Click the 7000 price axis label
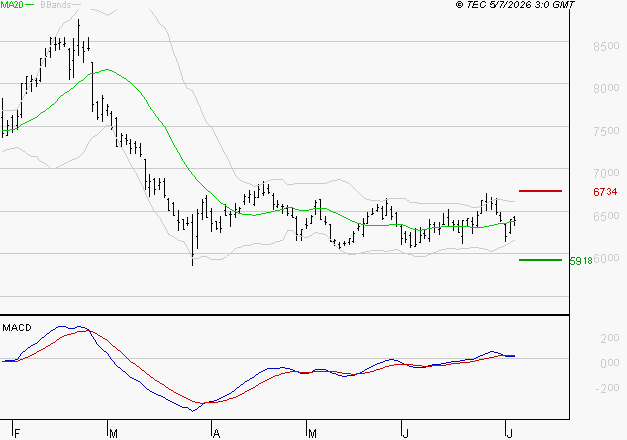627x440 pixels. [x=606, y=173]
